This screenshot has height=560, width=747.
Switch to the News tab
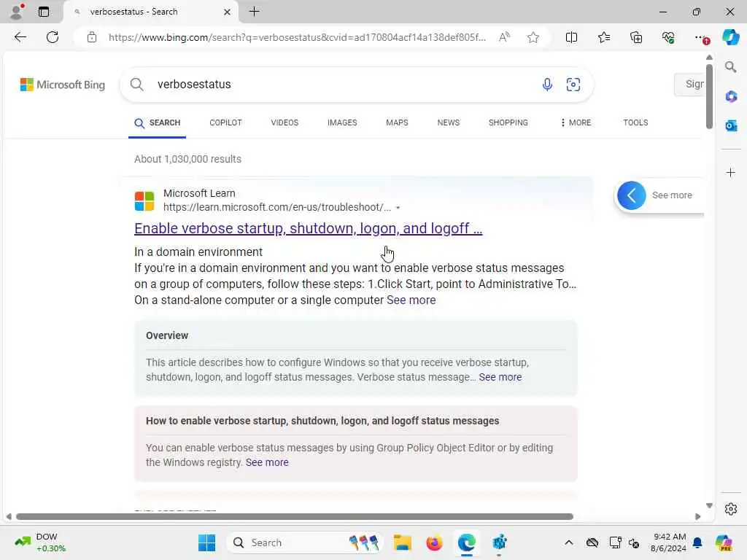click(449, 122)
